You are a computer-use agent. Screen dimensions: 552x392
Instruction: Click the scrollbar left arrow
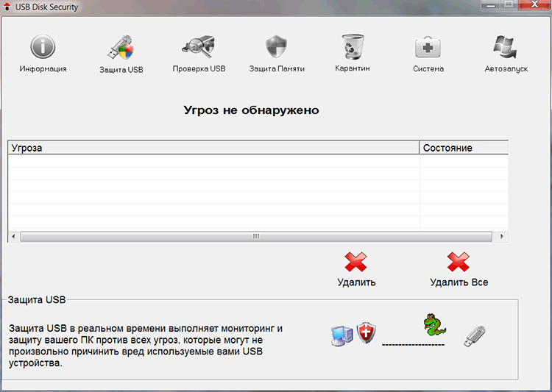pos(14,237)
